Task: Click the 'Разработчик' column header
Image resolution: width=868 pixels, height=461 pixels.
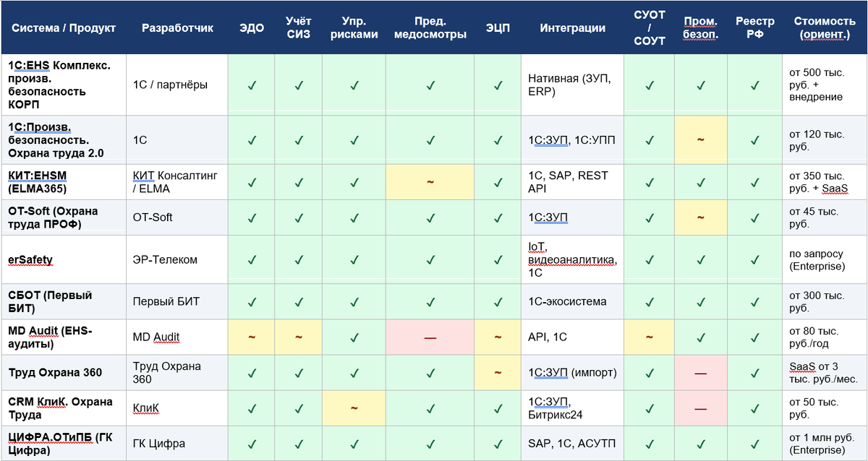Action: click(177, 28)
